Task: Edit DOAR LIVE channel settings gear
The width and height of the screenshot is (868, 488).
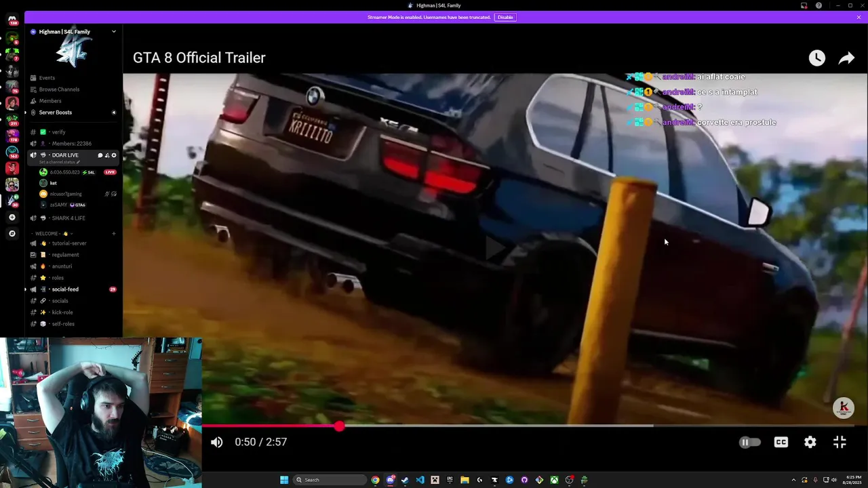Action: [113, 155]
